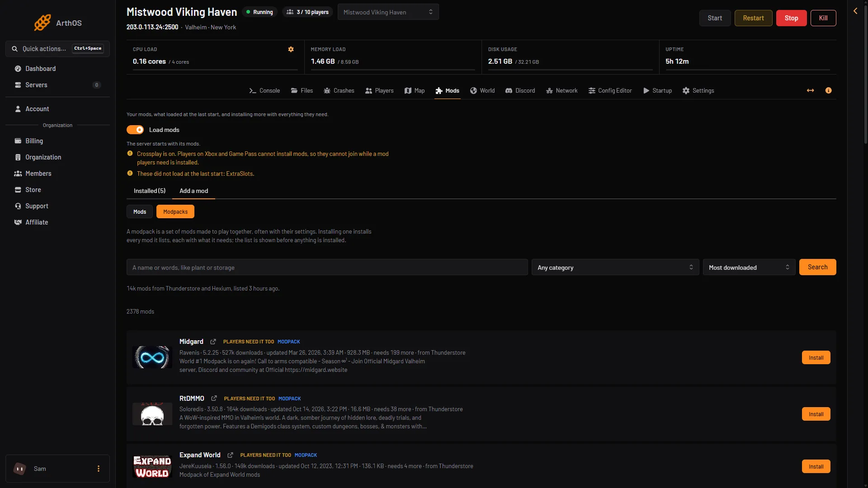Open Members page in sidebar
This screenshot has height=488, width=868.
tap(57, 174)
